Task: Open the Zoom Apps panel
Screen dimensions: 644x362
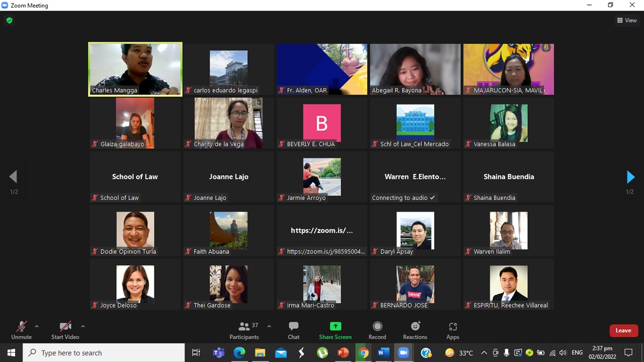Action: click(x=452, y=330)
